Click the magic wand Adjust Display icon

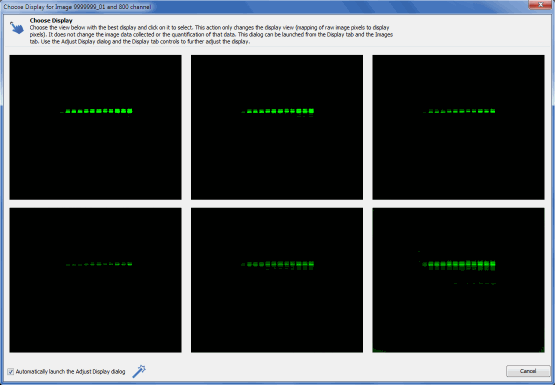(139, 371)
